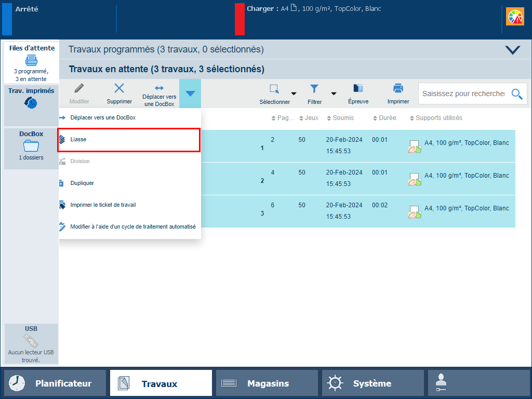Select Imprimer le ticket de travail
The width and height of the screenshot is (532, 399).
click(x=103, y=205)
